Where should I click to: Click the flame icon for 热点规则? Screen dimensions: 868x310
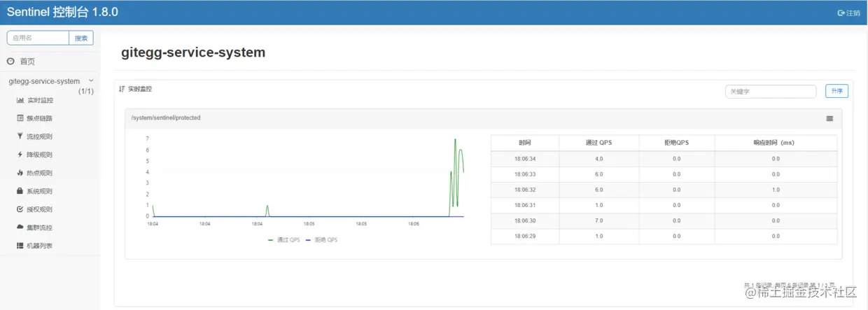(x=20, y=173)
